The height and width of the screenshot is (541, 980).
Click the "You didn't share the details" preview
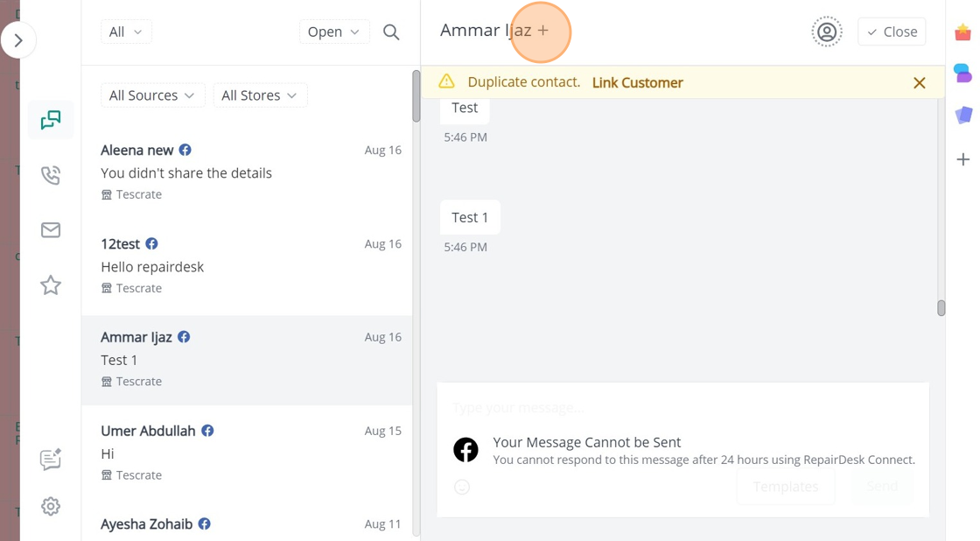[x=186, y=173]
